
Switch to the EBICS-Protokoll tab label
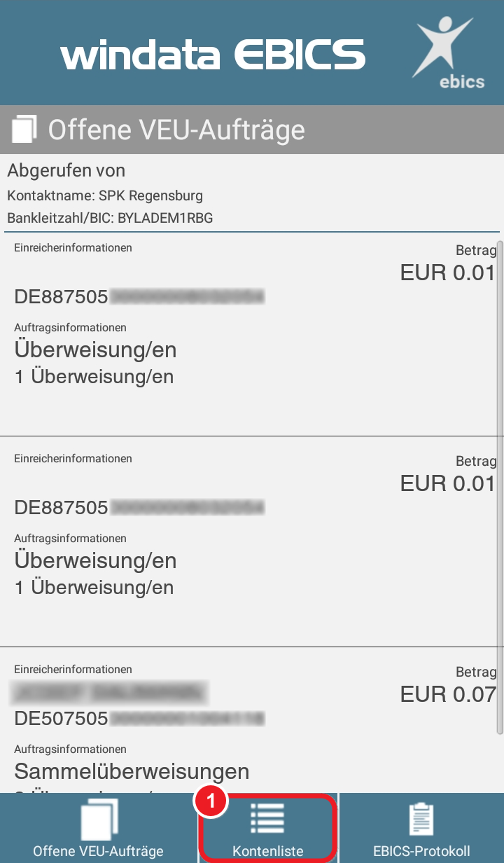(x=421, y=852)
